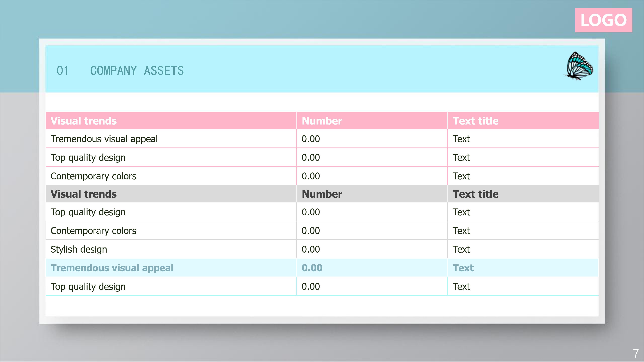The width and height of the screenshot is (644, 362).
Task: Select last row Top quality design cell
Action: [x=88, y=287]
